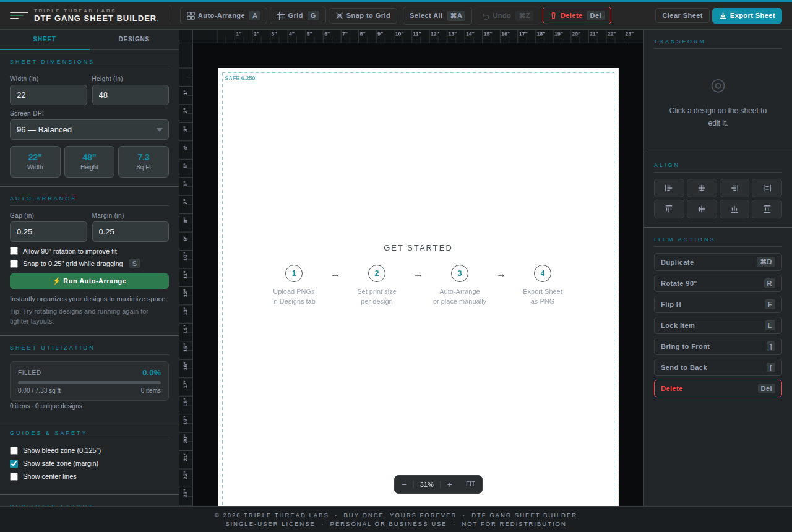The height and width of the screenshot is (532, 792).
Task: Click the align left icon
Action: (x=669, y=188)
